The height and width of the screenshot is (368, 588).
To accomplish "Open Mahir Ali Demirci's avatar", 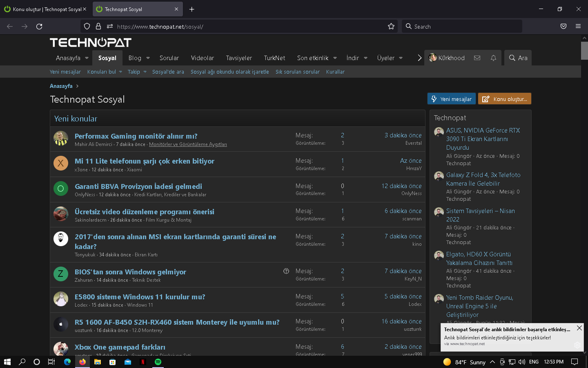I will click(x=61, y=138).
